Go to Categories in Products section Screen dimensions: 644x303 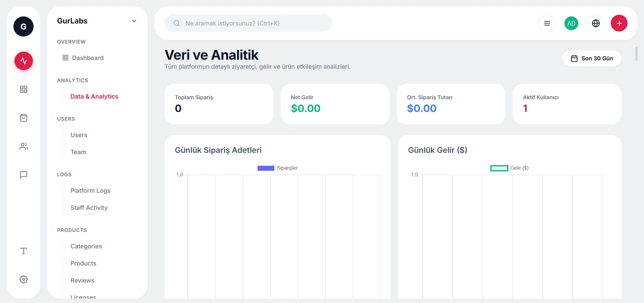point(86,246)
